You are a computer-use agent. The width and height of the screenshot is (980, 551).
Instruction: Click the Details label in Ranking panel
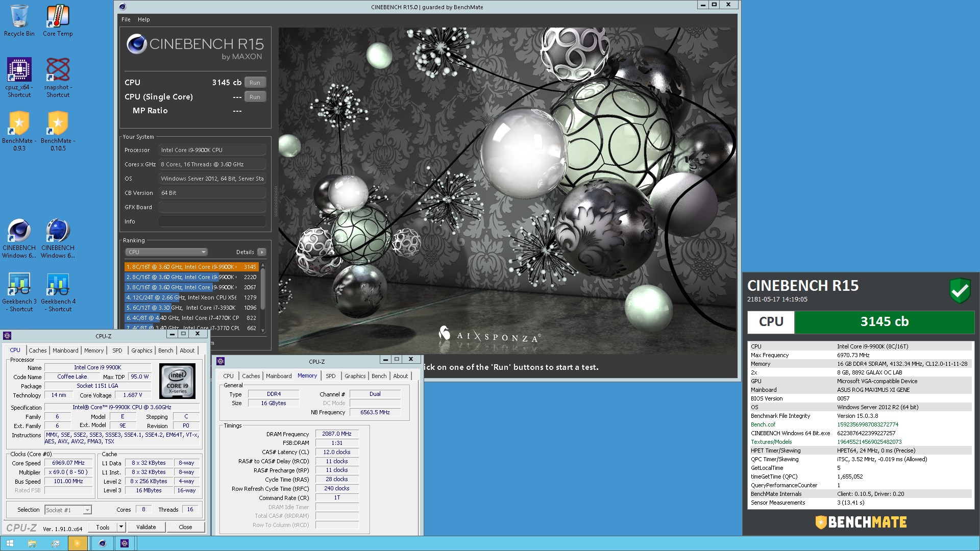[x=245, y=252]
